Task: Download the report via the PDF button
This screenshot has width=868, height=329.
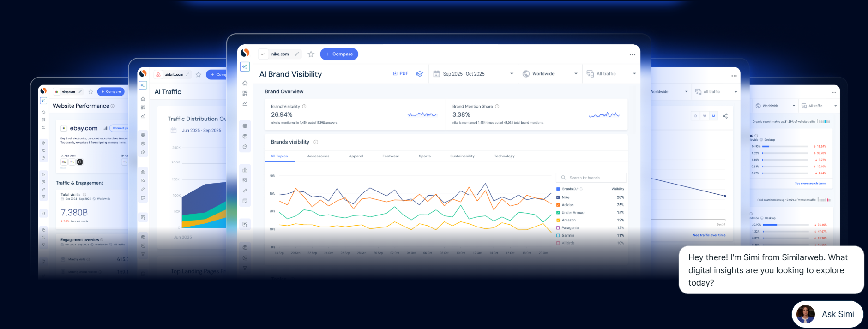Action: 400,74
